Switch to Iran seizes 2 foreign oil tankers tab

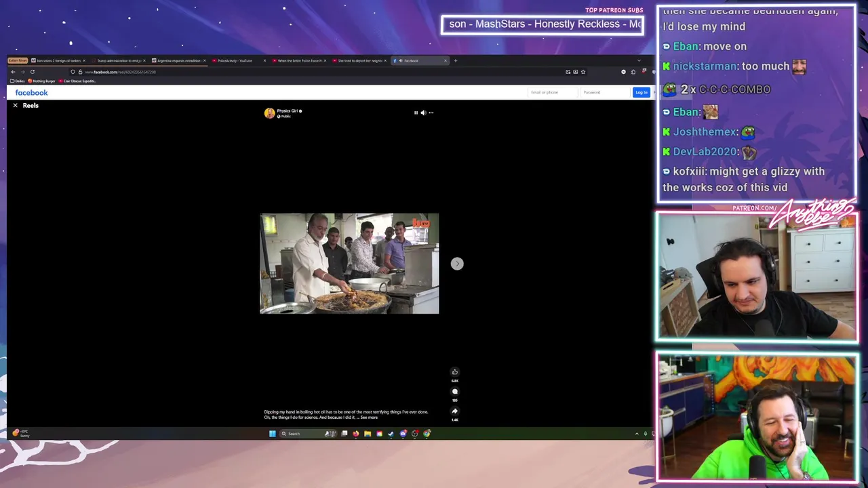(x=58, y=61)
